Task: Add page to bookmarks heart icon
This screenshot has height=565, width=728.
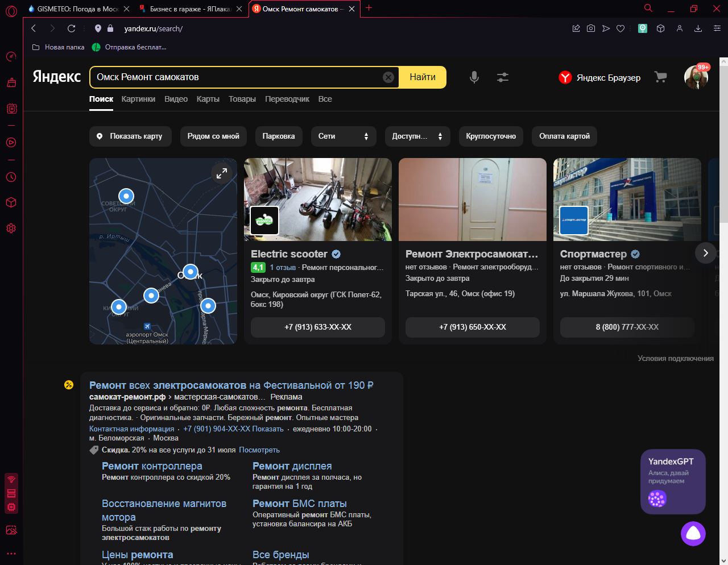Action: [621, 28]
